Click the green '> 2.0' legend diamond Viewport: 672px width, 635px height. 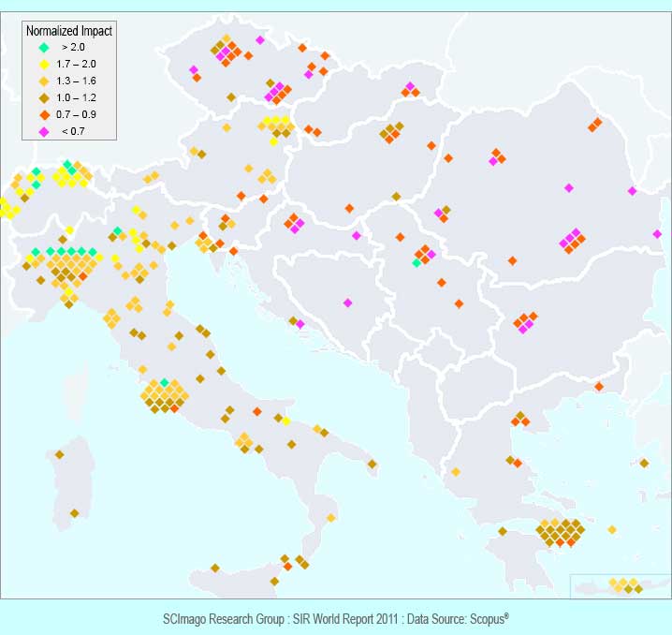(x=44, y=47)
